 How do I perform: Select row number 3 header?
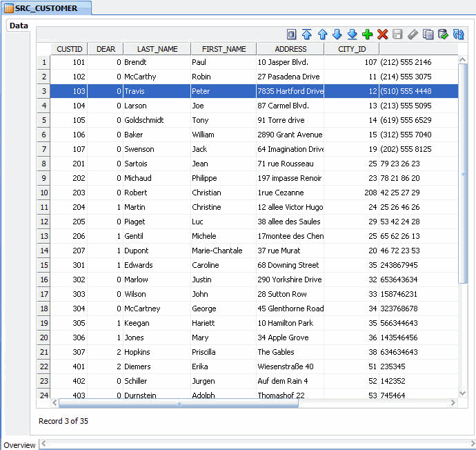43,91
